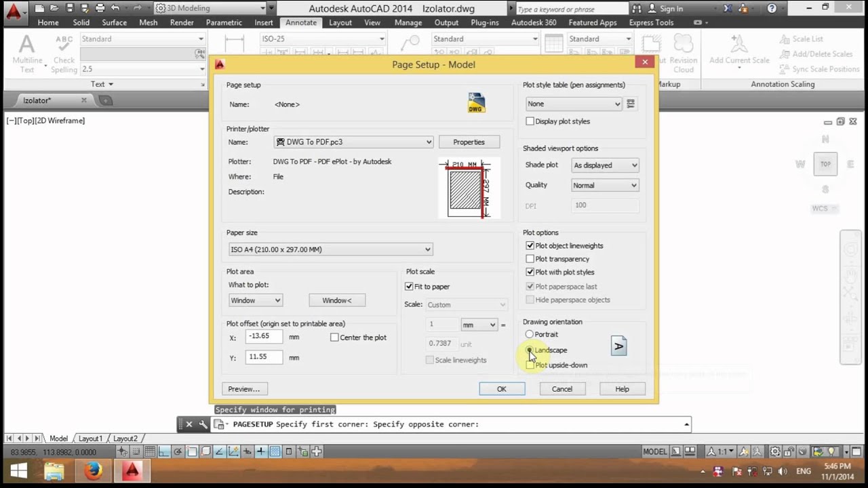This screenshot has width=868, height=488.
Task: Select Portrait drawing orientation
Action: (530, 334)
